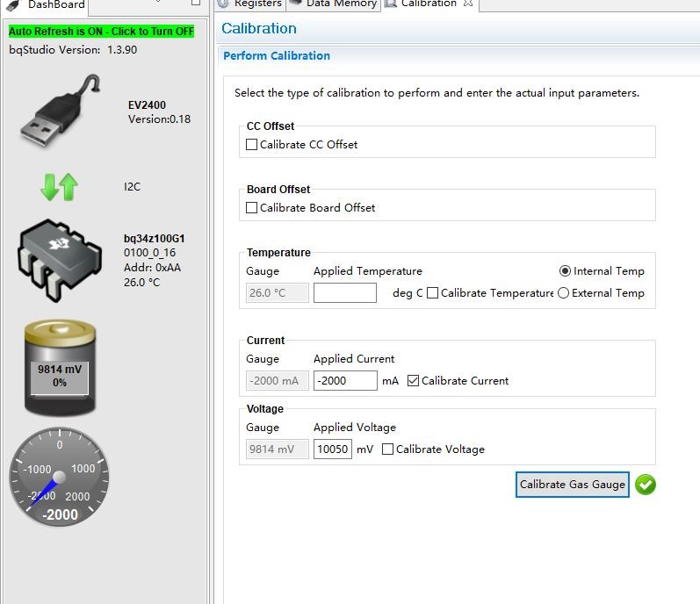Open the Data Memory tab
This screenshot has width=700, height=604.
[x=334, y=4]
